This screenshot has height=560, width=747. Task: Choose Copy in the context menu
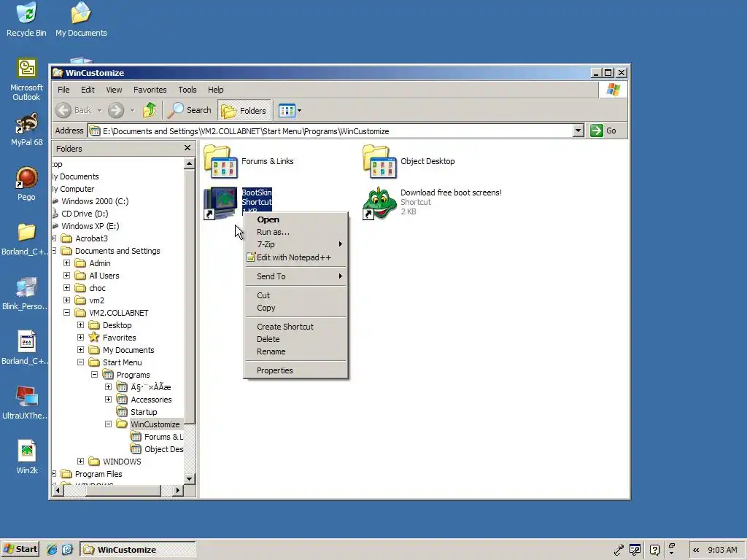click(296, 308)
